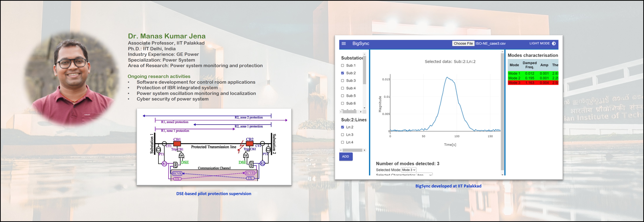Image resolution: width=644 pixels, height=222 pixels.
Task: Click the lines list scroll right arrow
Action: click(x=364, y=150)
